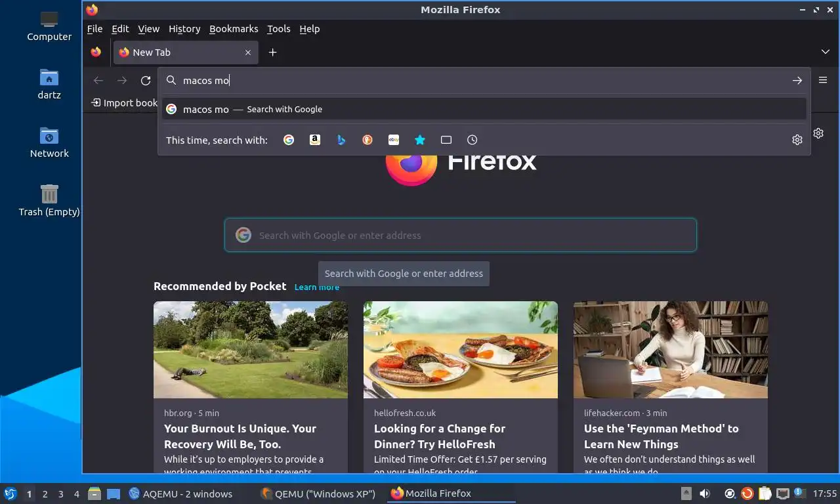The height and width of the screenshot is (504, 840).
Task: Click the Go arrow in address bar
Action: pos(797,80)
